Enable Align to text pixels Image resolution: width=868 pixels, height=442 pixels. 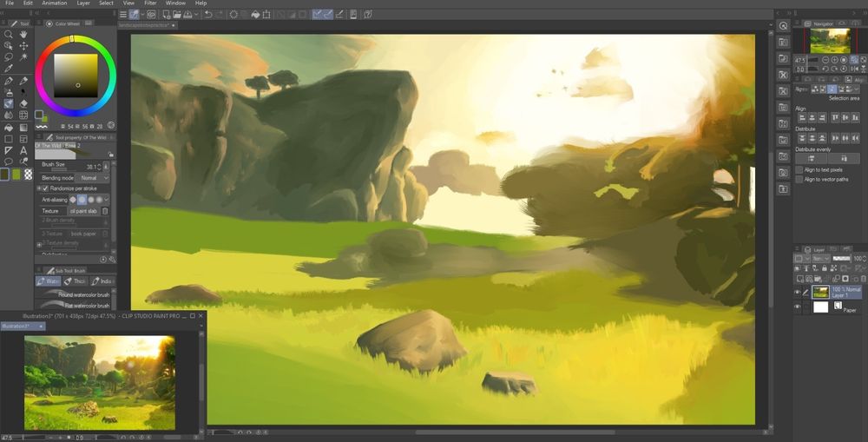click(799, 169)
